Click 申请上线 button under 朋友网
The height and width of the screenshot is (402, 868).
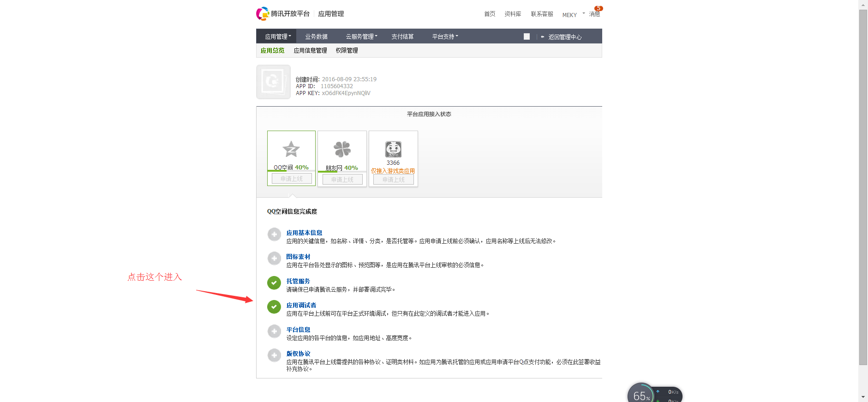pos(342,180)
